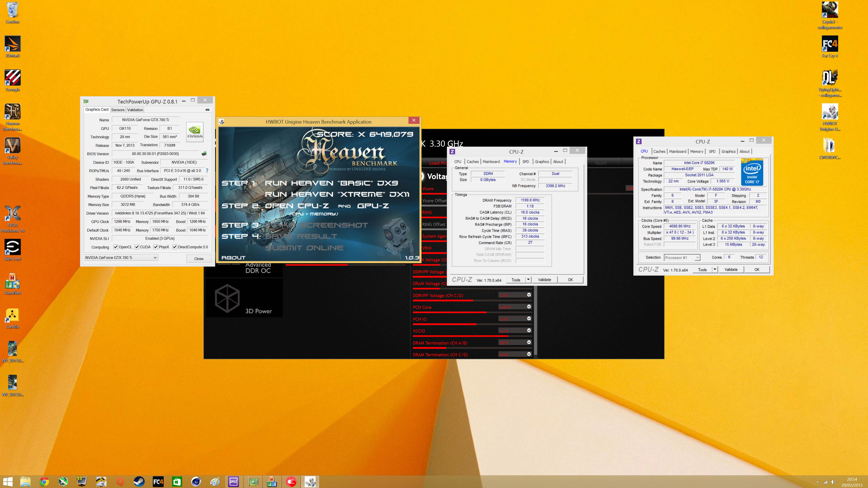Open the EVGA PrecisionX 16 desktop icon
This screenshot has width=868, height=488.
tap(12, 219)
